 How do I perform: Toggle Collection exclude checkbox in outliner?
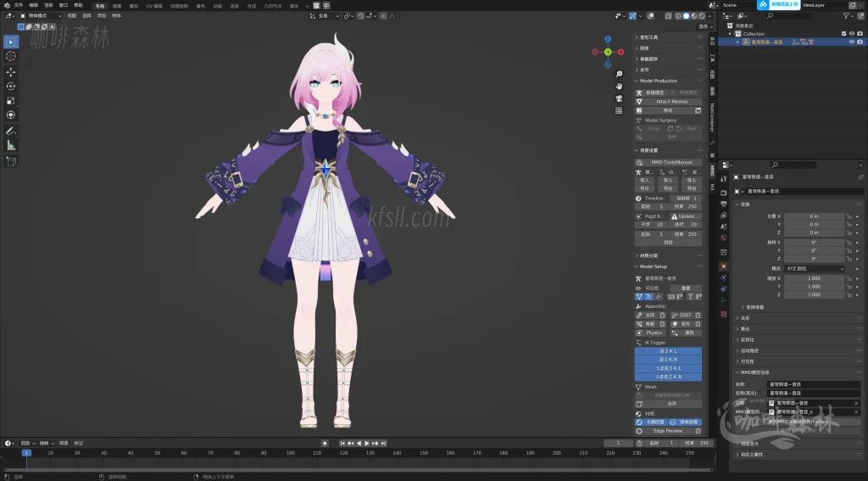click(x=843, y=34)
